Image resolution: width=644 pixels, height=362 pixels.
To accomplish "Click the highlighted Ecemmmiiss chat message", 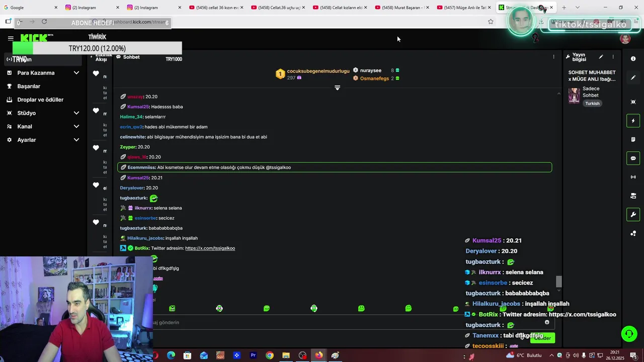I will (x=335, y=167).
